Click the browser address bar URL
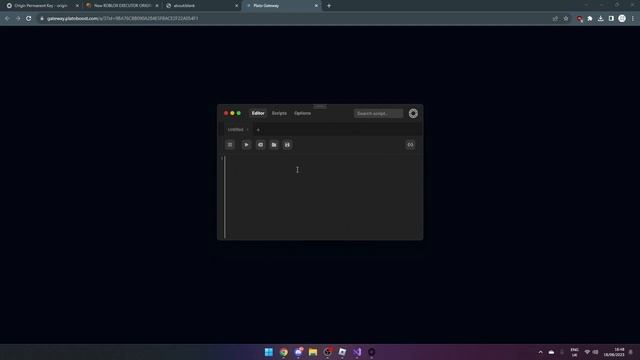640x360 pixels. (122, 18)
